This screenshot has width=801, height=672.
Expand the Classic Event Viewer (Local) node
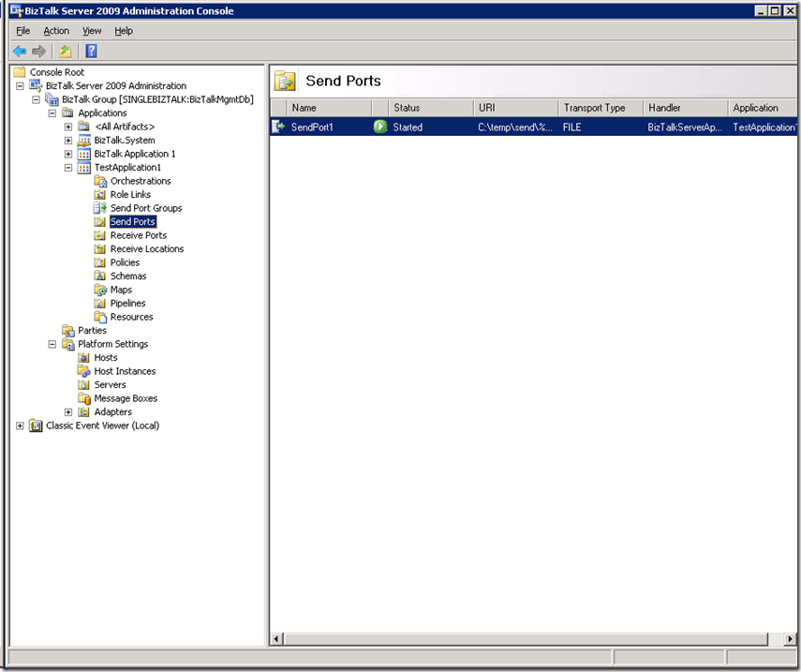point(20,426)
